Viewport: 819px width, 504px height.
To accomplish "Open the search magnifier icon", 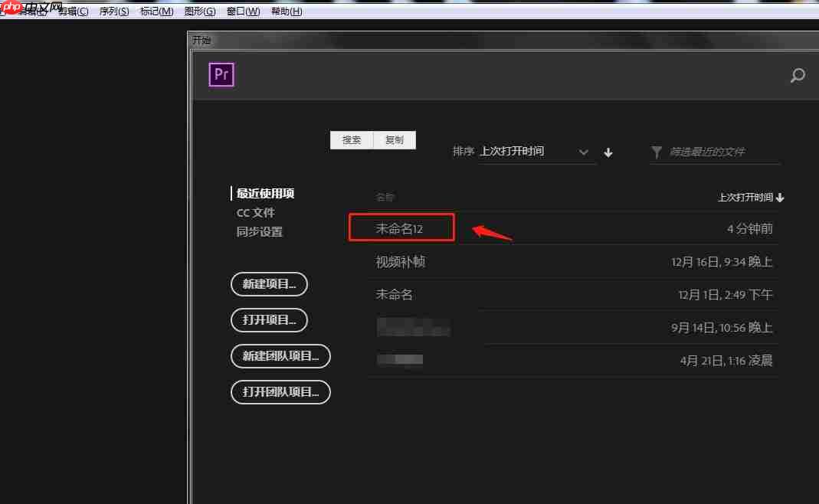I will (797, 76).
